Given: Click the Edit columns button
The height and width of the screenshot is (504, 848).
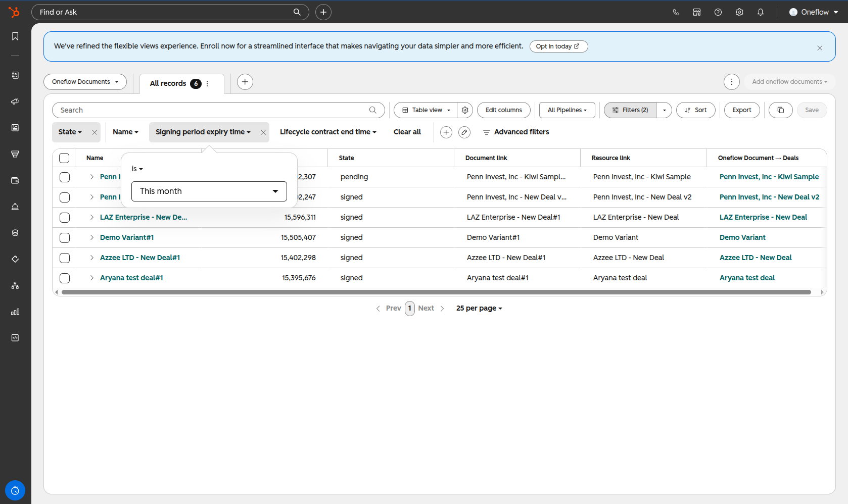Looking at the screenshot, I should click(x=504, y=110).
